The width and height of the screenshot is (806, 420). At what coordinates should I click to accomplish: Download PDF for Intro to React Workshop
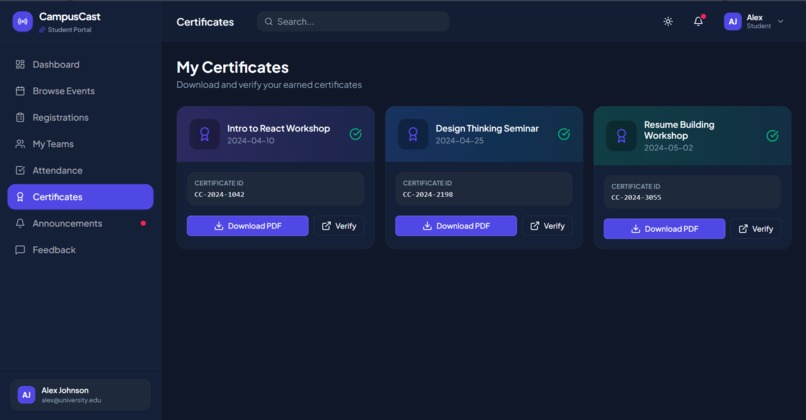click(x=247, y=226)
